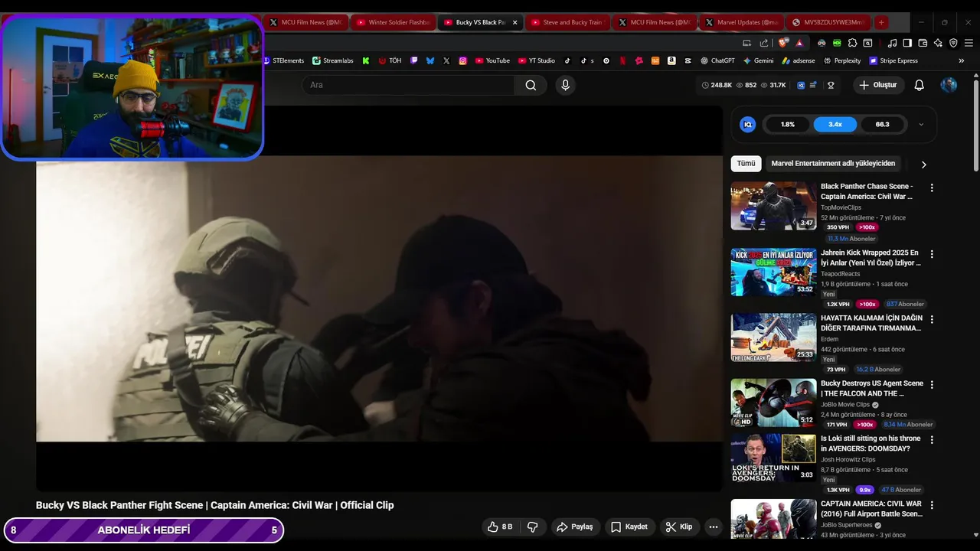Open options for Jahrein Kick Wrapped video
This screenshot has width=980, height=551.
tap(932, 254)
